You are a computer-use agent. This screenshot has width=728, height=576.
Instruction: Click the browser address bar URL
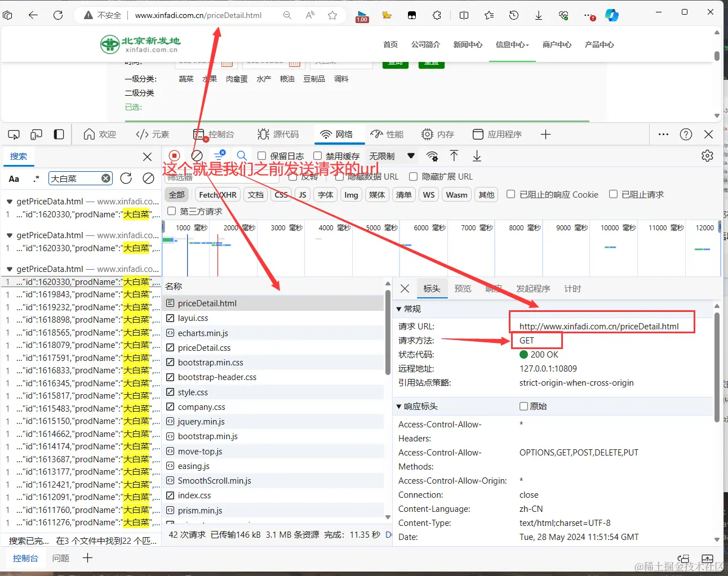[198, 15]
